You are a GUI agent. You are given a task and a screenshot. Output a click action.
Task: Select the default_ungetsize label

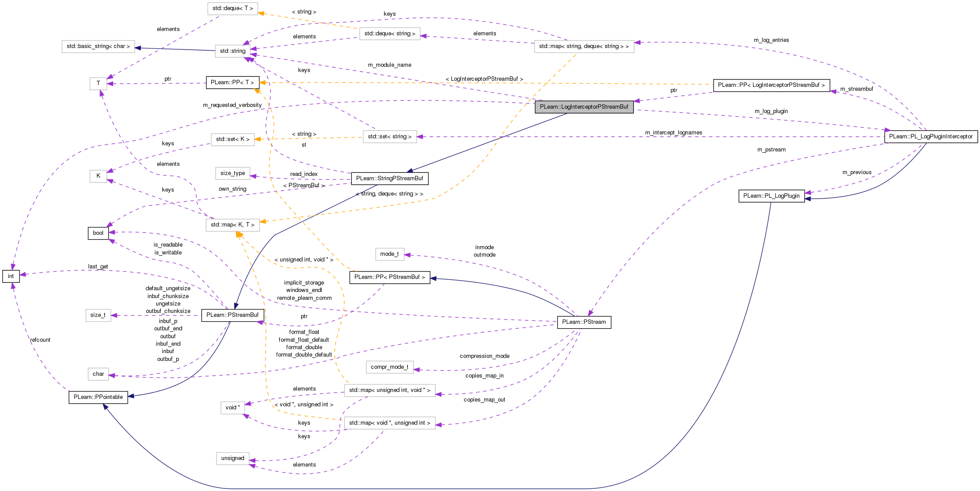[x=168, y=288]
